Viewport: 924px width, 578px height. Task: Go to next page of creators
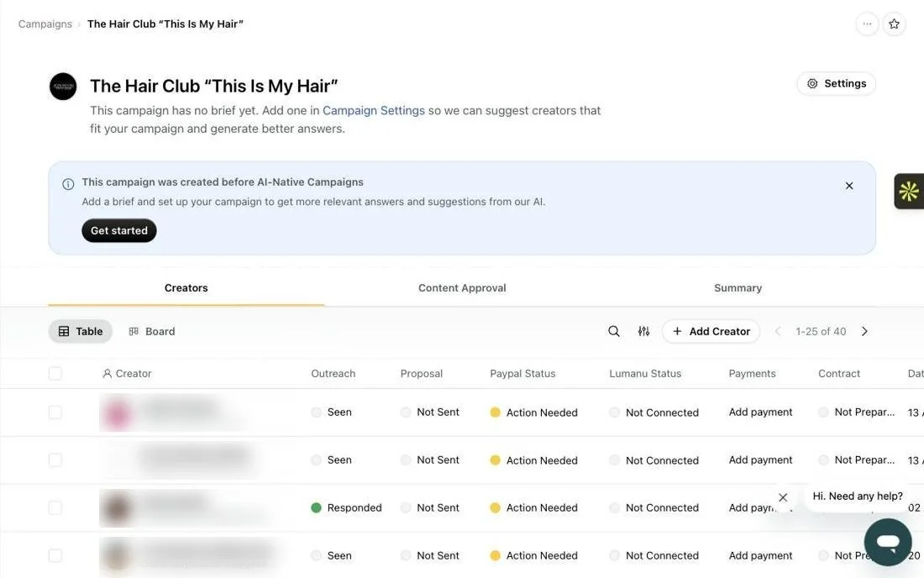click(864, 332)
